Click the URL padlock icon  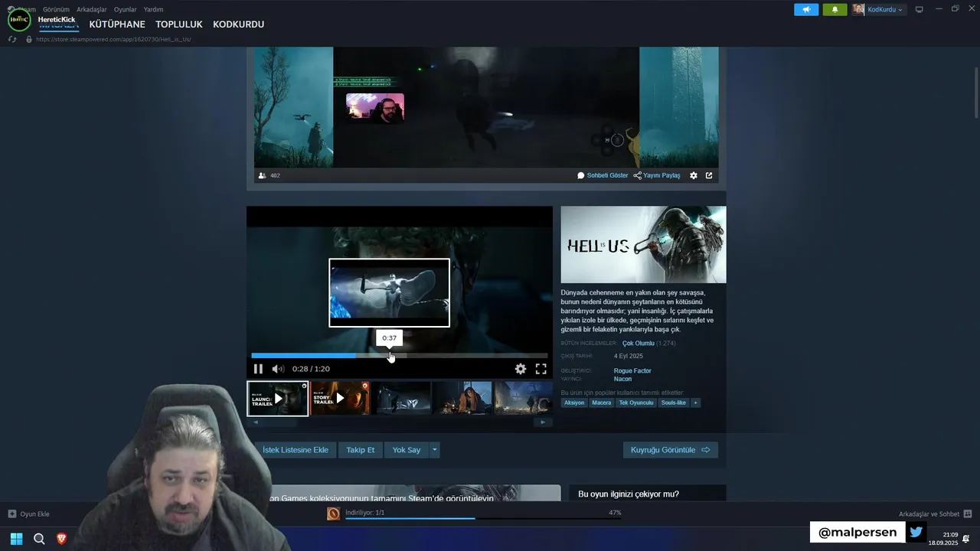point(29,39)
